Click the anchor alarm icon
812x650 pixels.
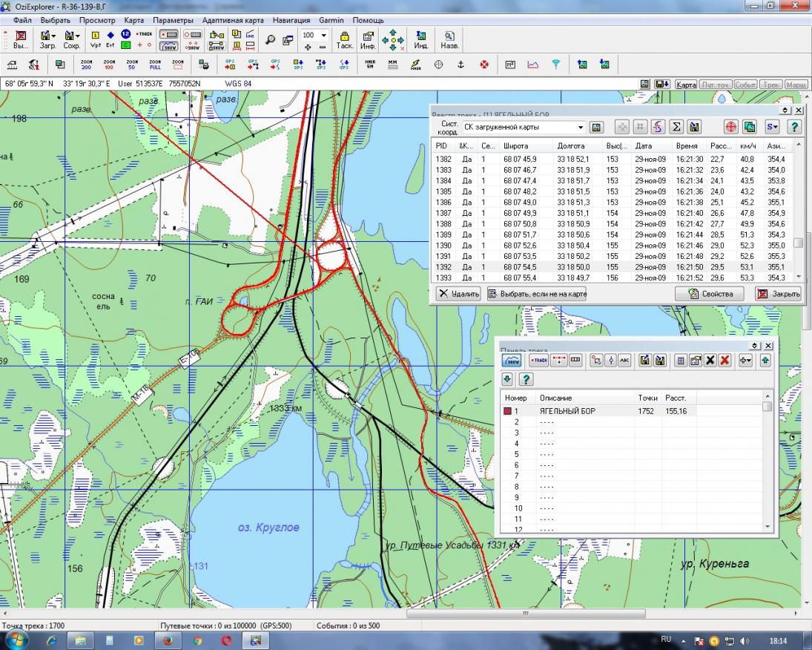pyautogui.click(x=460, y=65)
